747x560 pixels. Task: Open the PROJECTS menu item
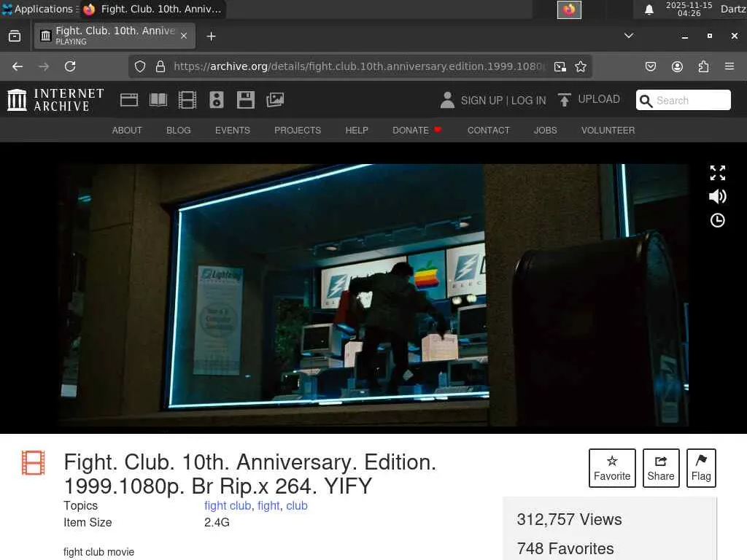click(298, 130)
